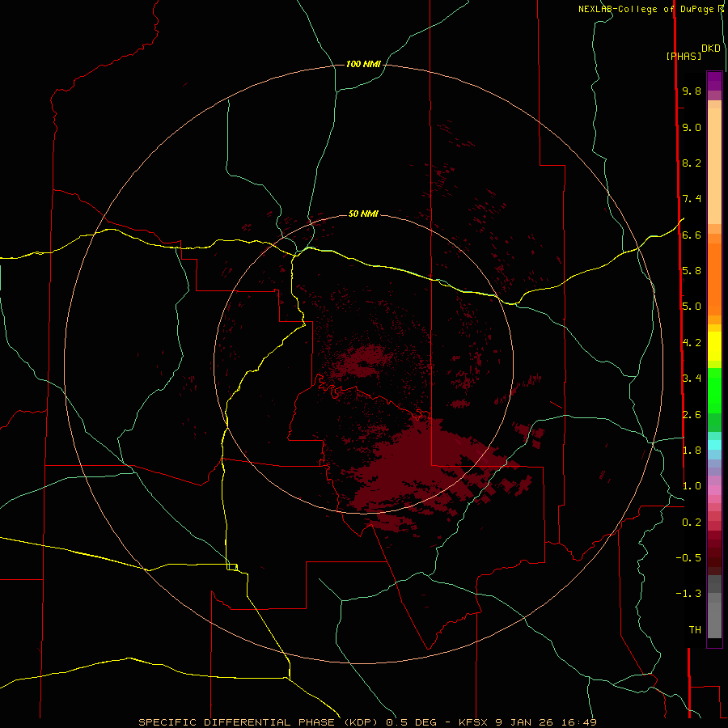The height and width of the screenshot is (728, 728).
Task: Click the 1.0 scale label
Action: tap(692, 485)
